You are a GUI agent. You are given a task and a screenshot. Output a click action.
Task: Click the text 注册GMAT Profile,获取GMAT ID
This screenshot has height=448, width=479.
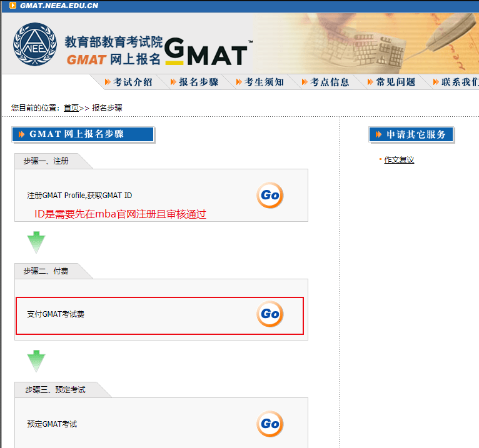79,196
